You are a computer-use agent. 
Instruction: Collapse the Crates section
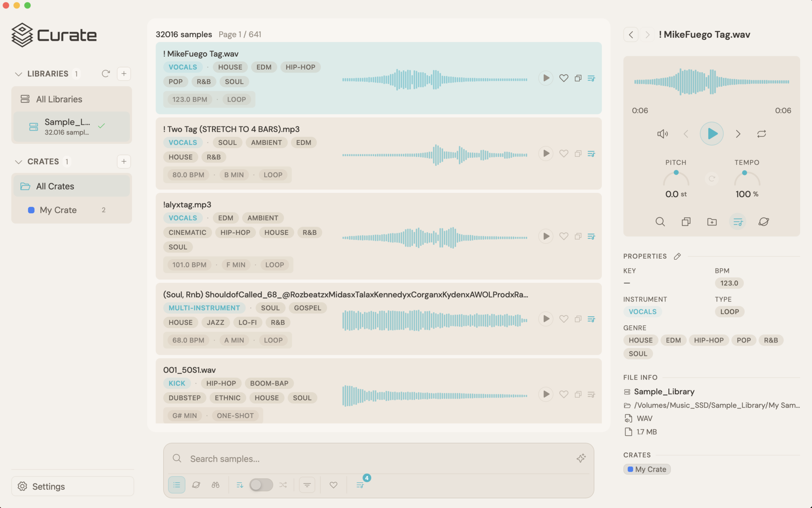(18, 162)
